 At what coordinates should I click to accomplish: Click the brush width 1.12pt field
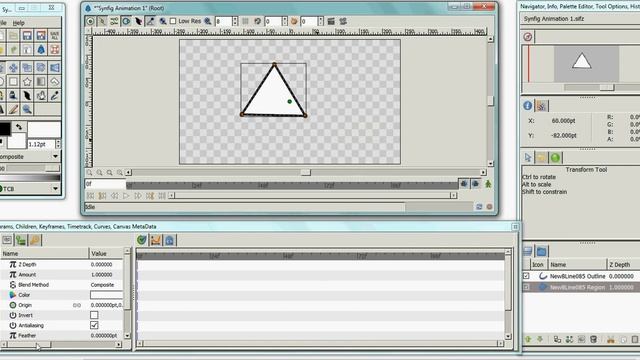coord(41,144)
